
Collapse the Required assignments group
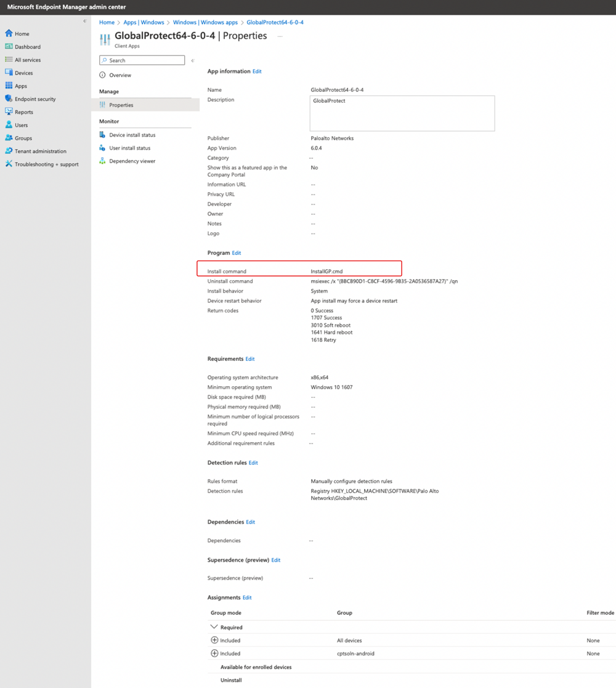point(213,626)
